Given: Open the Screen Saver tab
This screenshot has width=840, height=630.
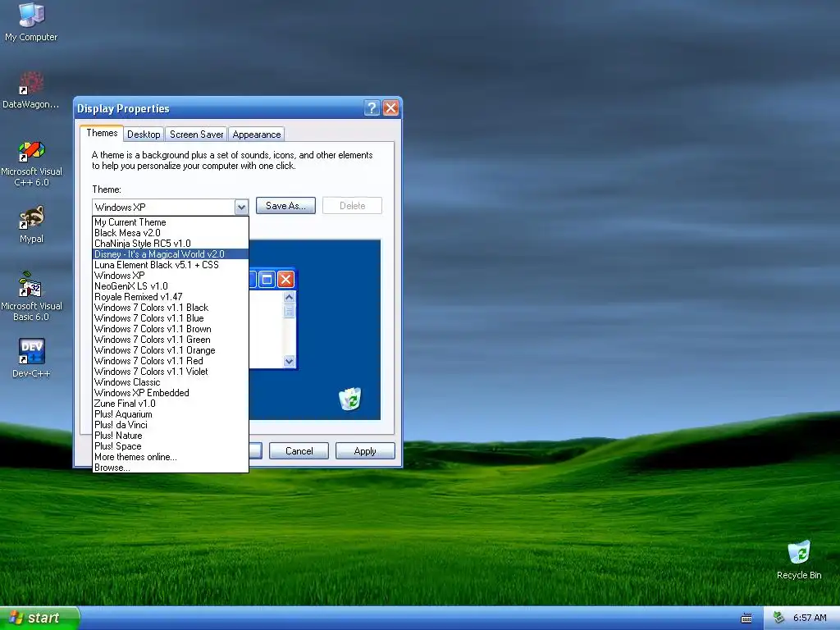Looking at the screenshot, I should 197,135.
